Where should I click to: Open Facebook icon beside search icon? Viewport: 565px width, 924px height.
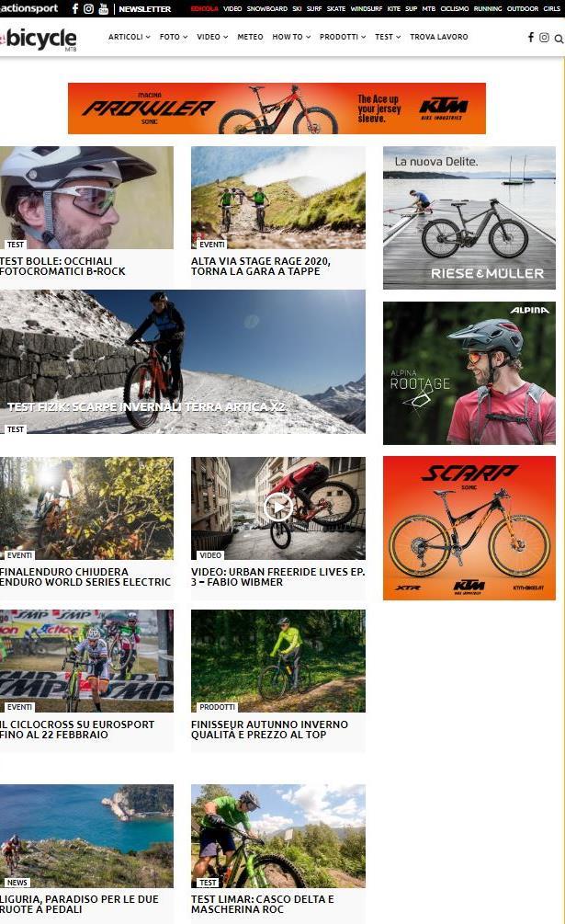530,37
